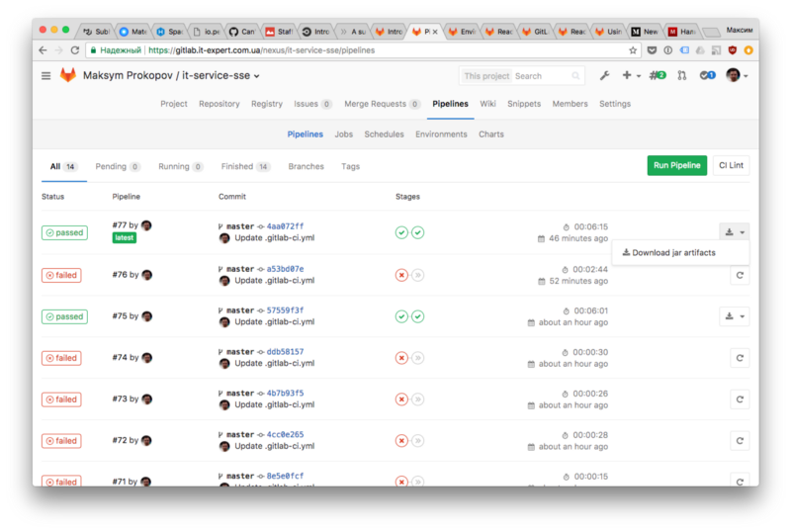Click the GitLab fox logo
Viewport: 791px width, 532px height.
tap(68, 75)
